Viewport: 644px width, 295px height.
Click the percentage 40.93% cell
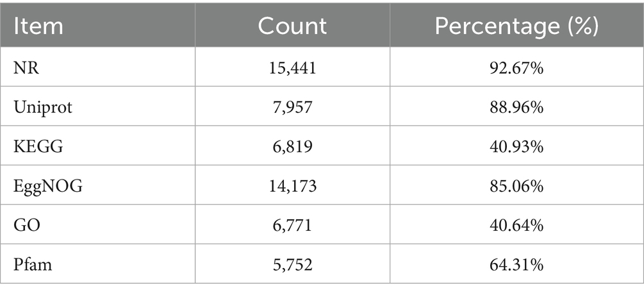[516, 147]
